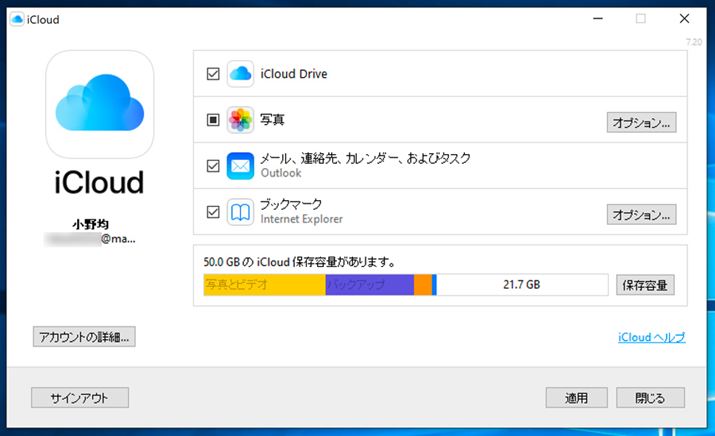The width and height of the screenshot is (715, 436).
Task: Open アカウントの詳細
Action: [84, 337]
